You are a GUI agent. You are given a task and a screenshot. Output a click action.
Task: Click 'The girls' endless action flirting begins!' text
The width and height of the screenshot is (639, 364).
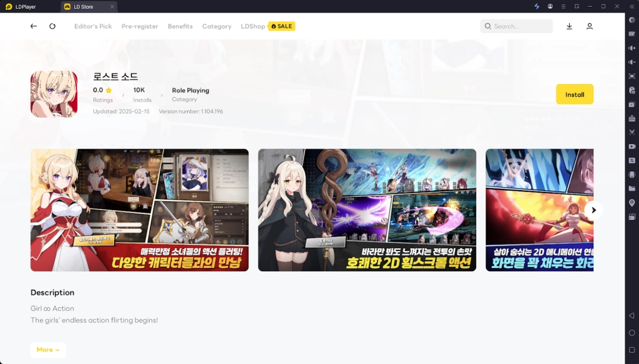point(94,320)
